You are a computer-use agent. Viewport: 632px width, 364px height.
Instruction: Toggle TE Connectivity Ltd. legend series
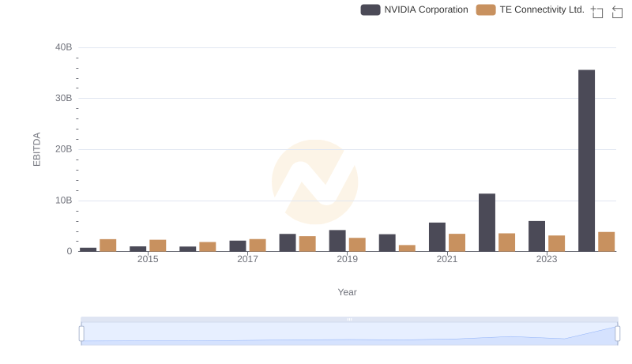tap(530, 9)
